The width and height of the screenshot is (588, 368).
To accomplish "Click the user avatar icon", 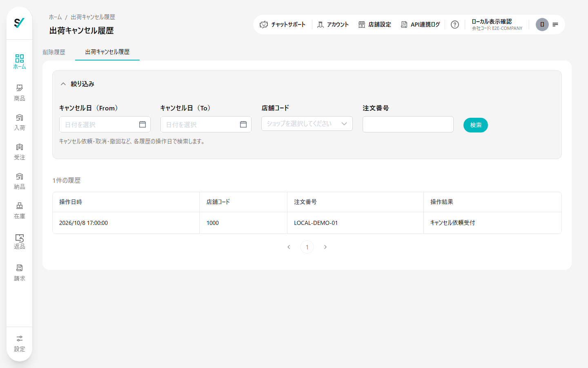I will coord(542,25).
